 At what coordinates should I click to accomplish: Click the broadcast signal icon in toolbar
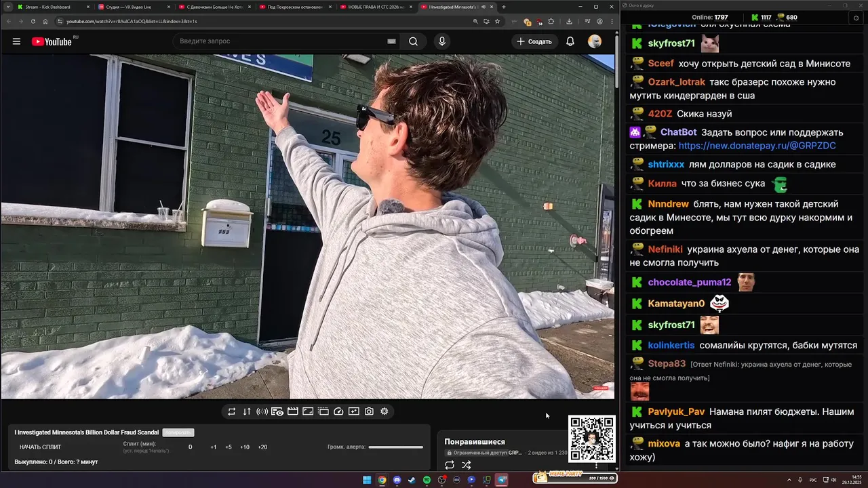coord(262,411)
